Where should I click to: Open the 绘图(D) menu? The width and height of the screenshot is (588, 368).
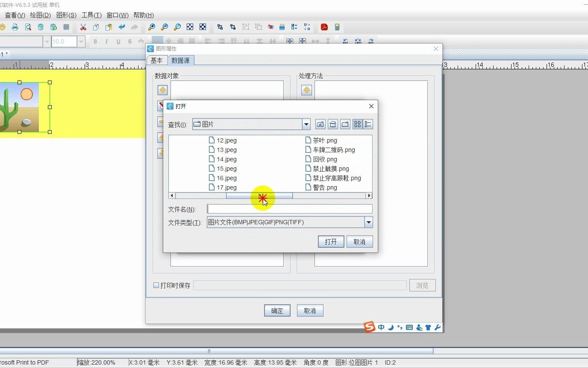[40, 15]
